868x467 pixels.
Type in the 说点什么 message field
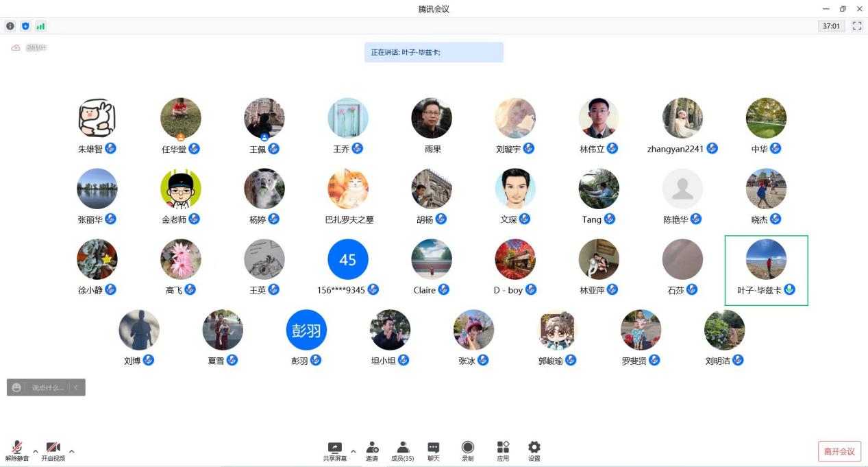coord(48,387)
